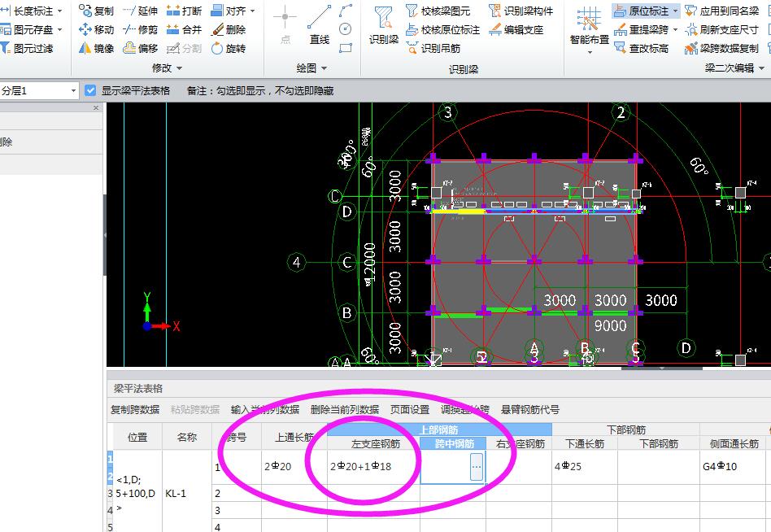Click 刷新支座尺寸 tool
The width and height of the screenshot is (771, 532).
click(722, 29)
